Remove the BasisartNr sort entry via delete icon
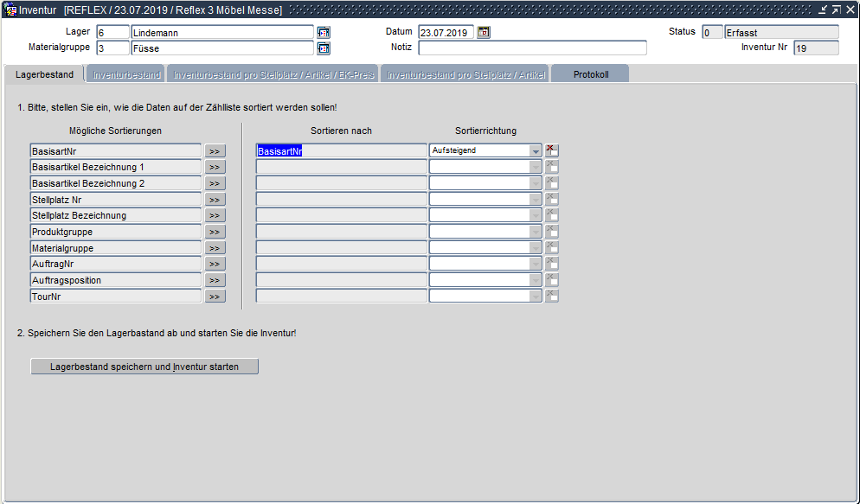This screenshot has height=504, width=860. [x=552, y=150]
